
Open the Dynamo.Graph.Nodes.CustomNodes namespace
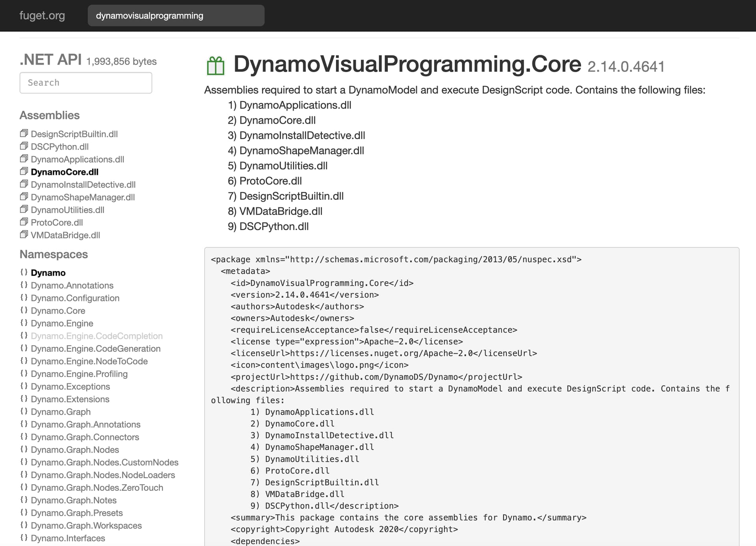tap(104, 462)
